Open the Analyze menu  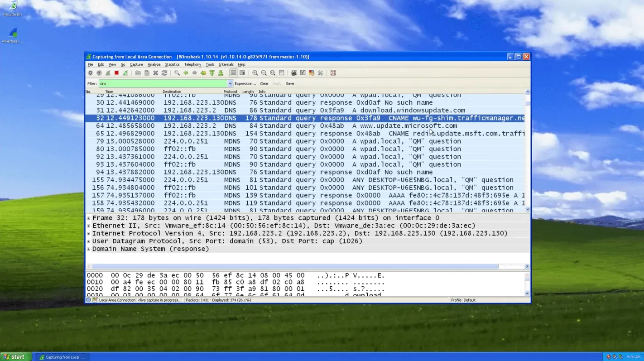(x=154, y=65)
